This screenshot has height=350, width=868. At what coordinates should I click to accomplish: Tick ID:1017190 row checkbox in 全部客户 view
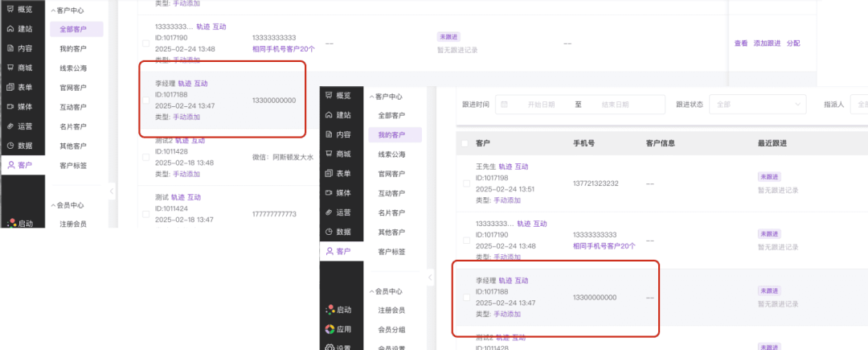tap(145, 43)
